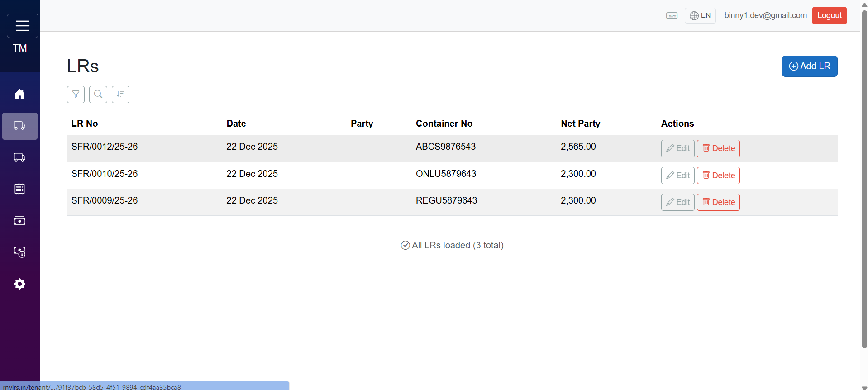Toggle the hamburger sidebar menu
The image size is (868, 390).
[x=22, y=26]
